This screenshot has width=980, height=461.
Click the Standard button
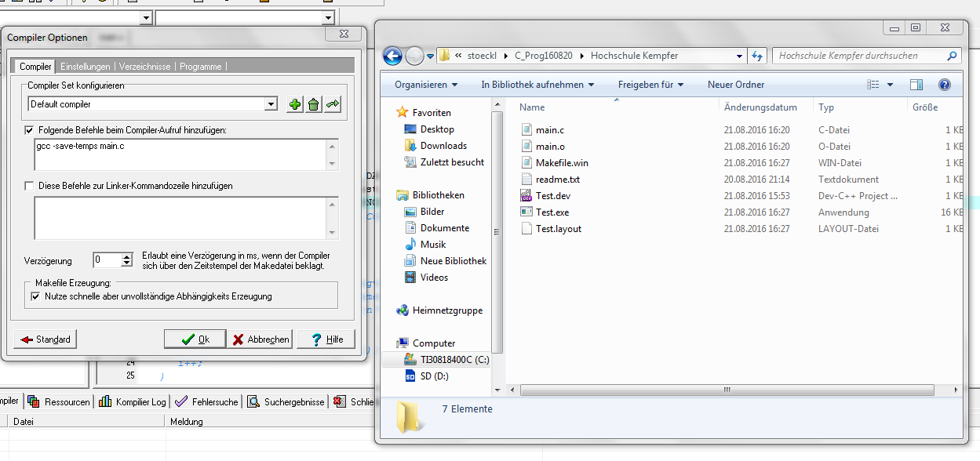[x=46, y=339]
